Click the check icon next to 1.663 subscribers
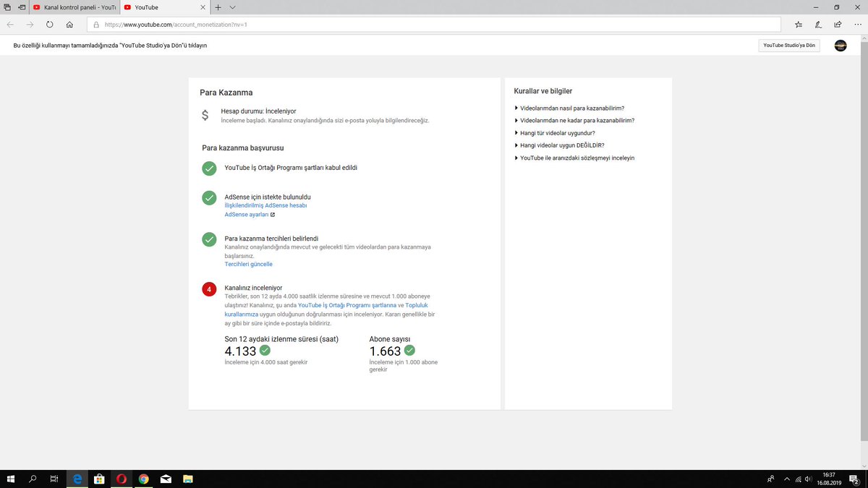Screen dimensions: 868x488 click(409, 351)
